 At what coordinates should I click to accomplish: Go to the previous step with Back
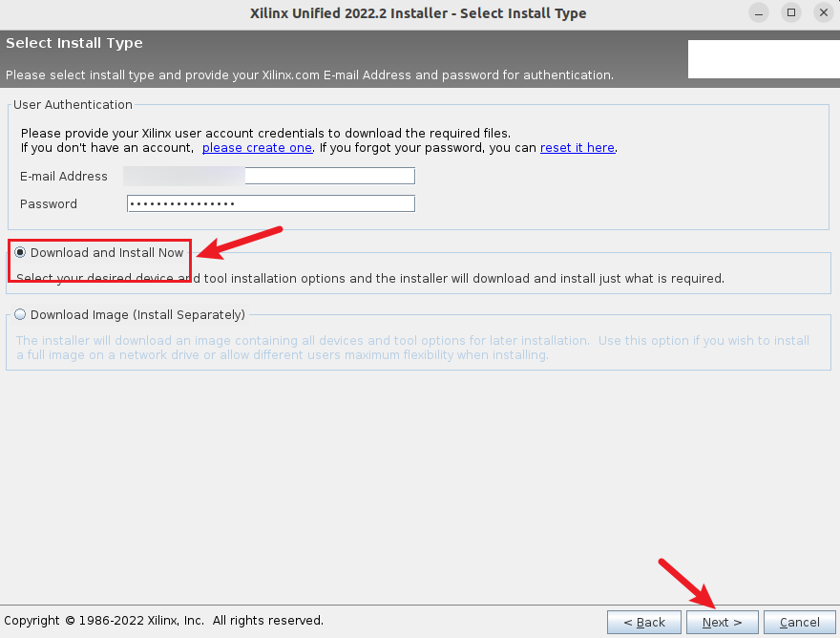[644, 622]
